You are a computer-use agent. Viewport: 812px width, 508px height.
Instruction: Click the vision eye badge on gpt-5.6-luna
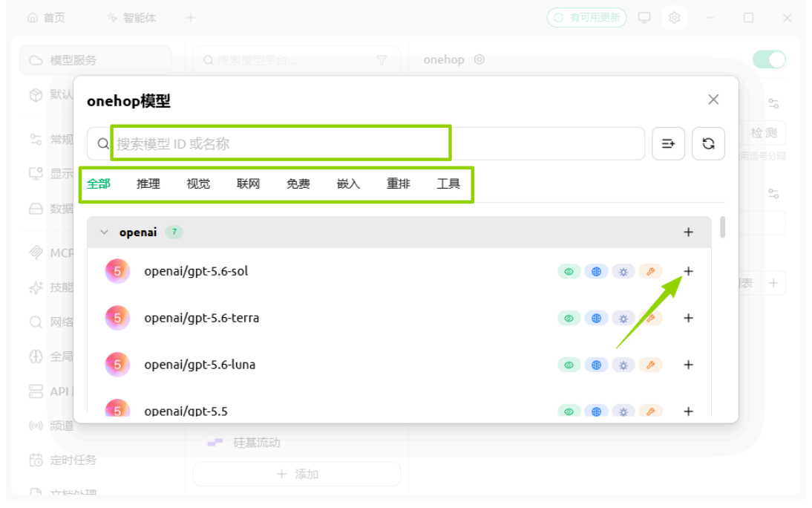click(x=569, y=365)
